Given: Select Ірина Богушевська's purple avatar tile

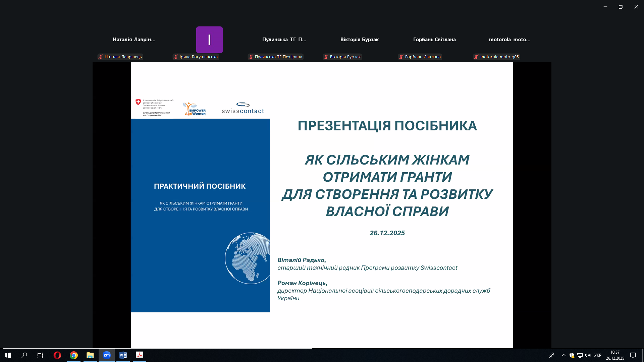Looking at the screenshot, I should coord(209,40).
